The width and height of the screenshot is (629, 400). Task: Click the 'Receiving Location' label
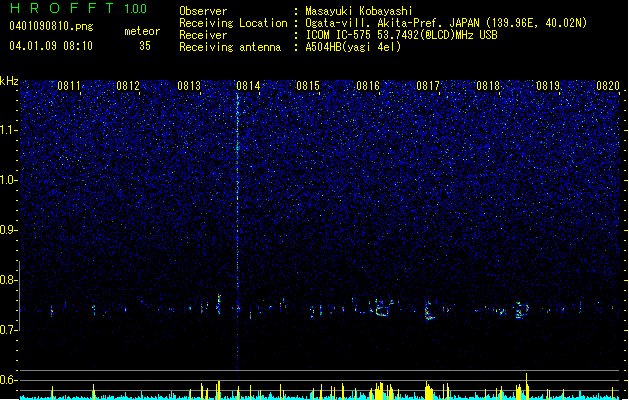click(x=233, y=23)
